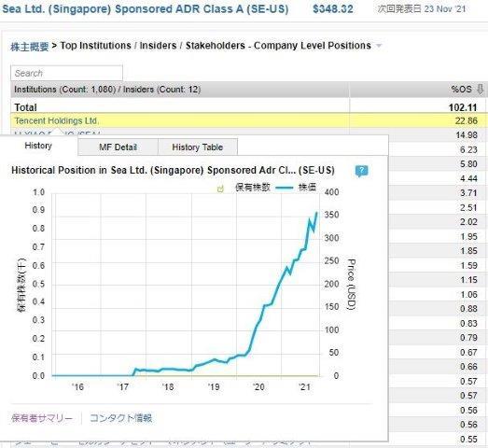Open the blue help question-mark icon
Viewport: 488px width, 448px height.
[362, 171]
